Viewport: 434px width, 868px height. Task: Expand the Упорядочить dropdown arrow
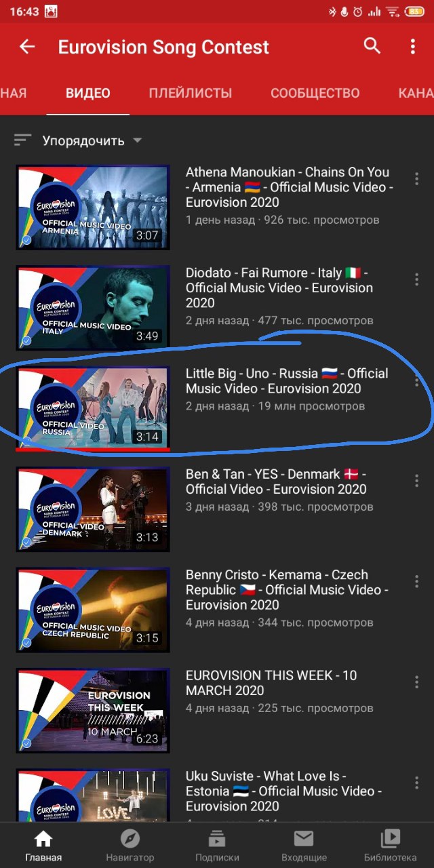pyautogui.click(x=138, y=140)
